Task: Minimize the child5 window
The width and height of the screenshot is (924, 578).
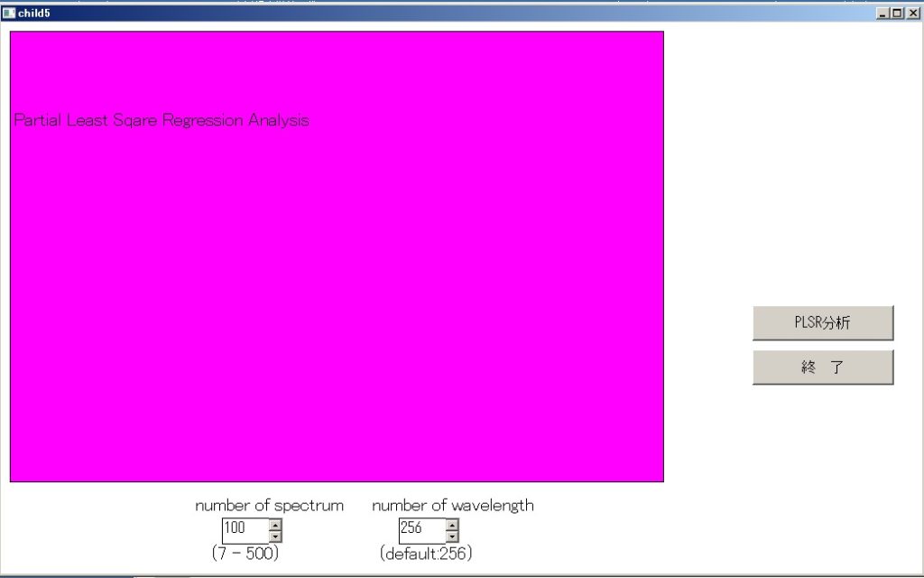Action: coord(882,14)
